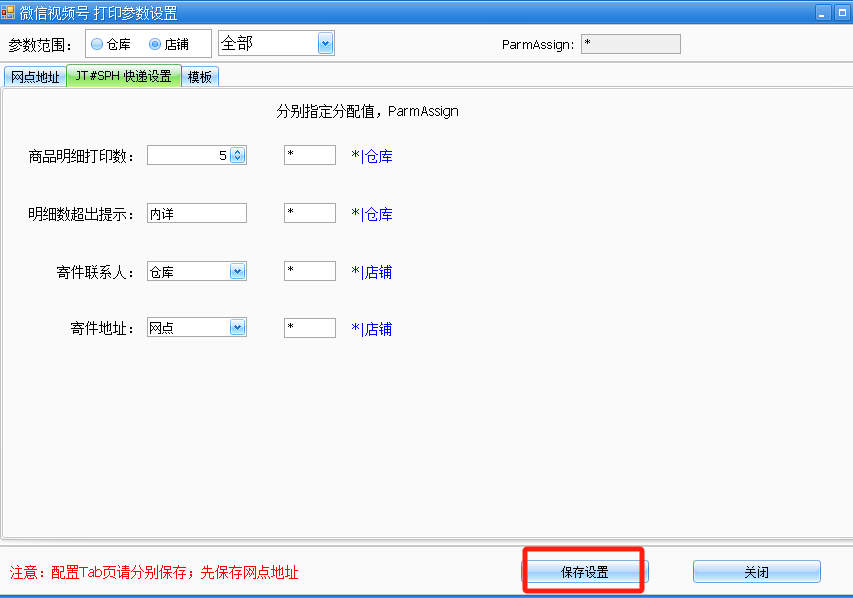Image resolution: width=853 pixels, height=598 pixels.
Task: Open the 全部 scope dropdown
Action: pyautogui.click(x=325, y=44)
